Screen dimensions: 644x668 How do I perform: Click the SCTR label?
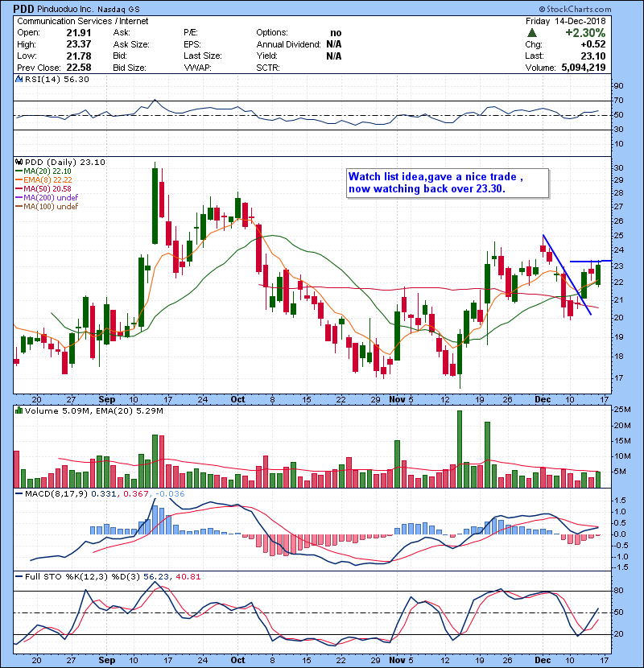click(268, 68)
